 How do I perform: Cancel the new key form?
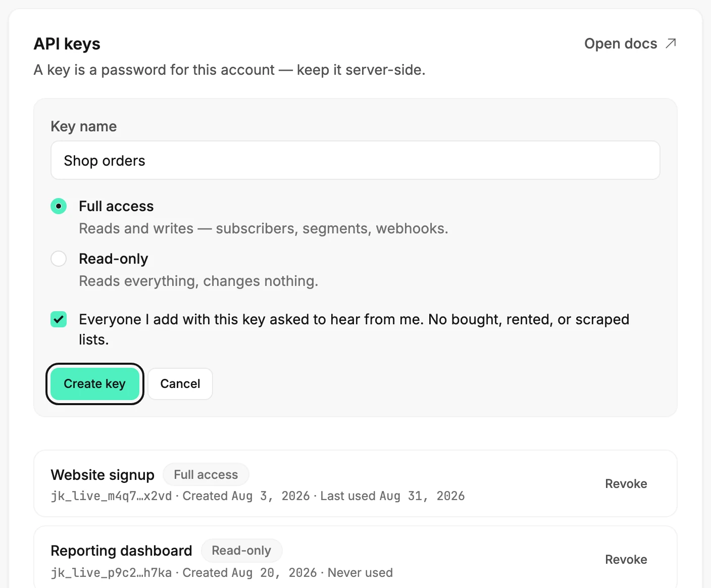pos(180,384)
